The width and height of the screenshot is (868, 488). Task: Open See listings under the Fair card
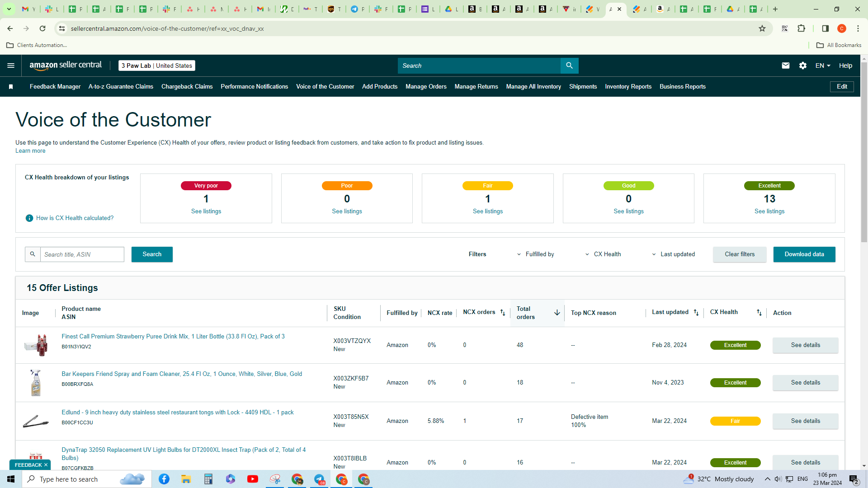click(488, 211)
